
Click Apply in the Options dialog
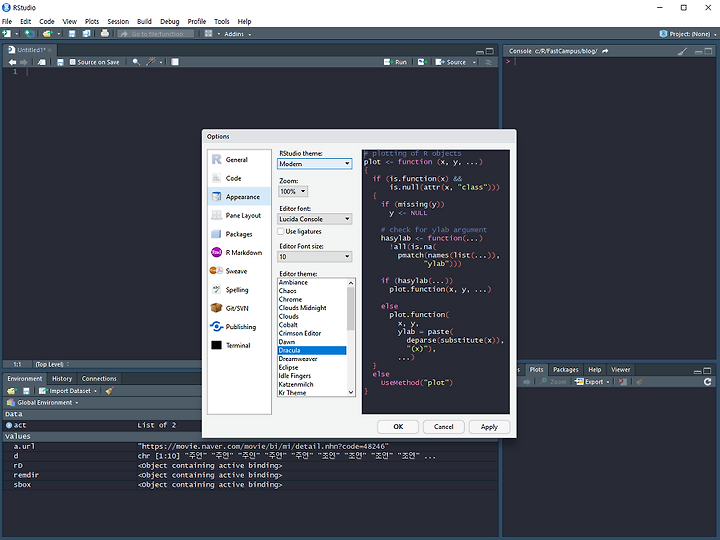489,427
